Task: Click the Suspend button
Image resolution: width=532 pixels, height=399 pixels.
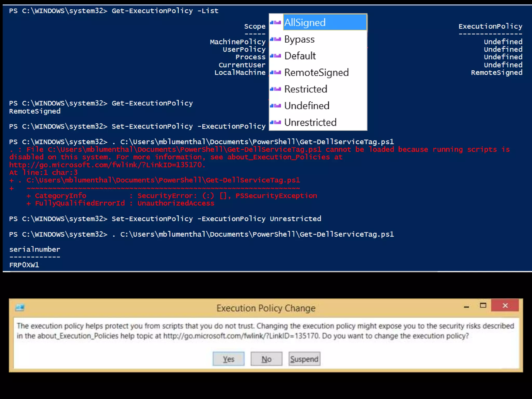Action: [304, 359]
